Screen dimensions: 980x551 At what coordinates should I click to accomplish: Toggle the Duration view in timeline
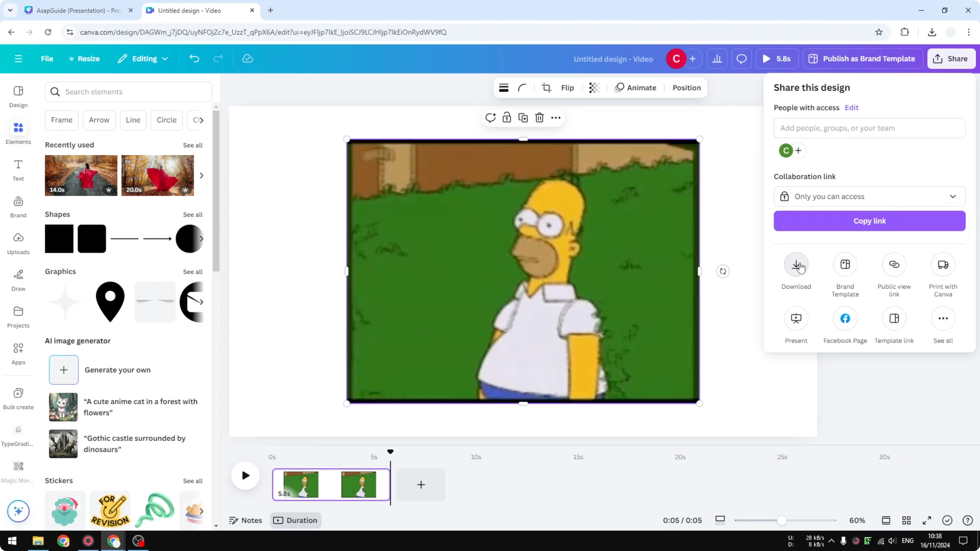296,520
